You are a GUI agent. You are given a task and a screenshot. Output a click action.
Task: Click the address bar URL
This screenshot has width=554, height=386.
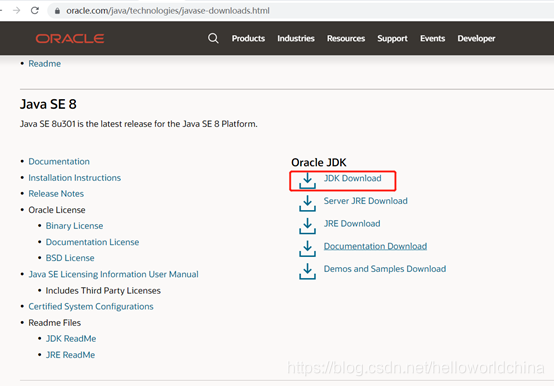click(x=168, y=11)
